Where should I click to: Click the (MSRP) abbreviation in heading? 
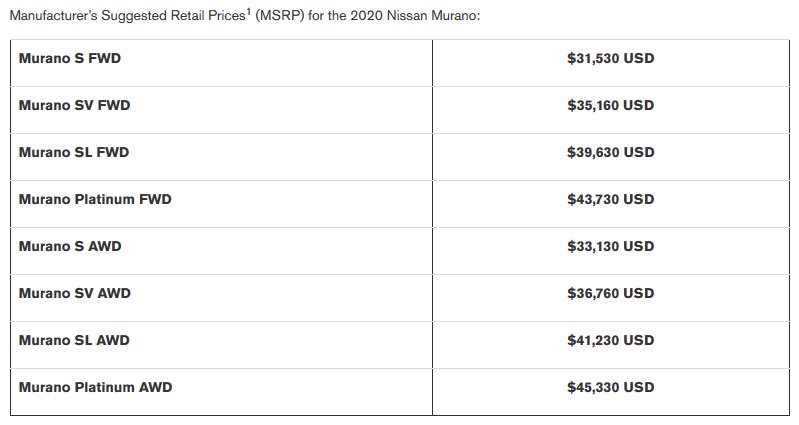[x=279, y=15]
